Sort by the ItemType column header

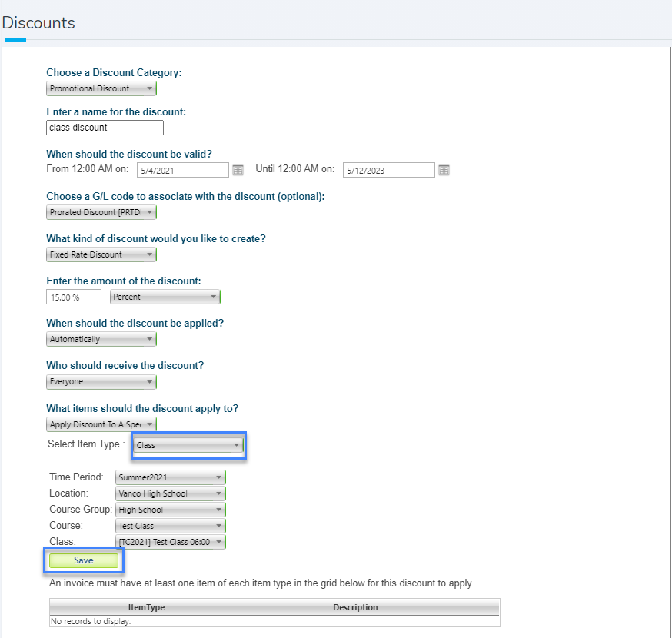click(x=147, y=607)
